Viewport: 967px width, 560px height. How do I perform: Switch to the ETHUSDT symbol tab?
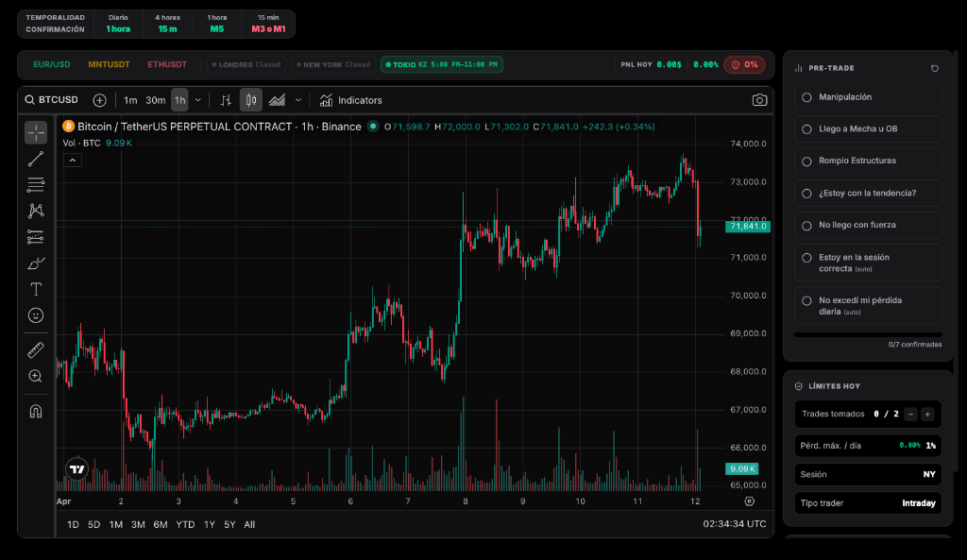(167, 64)
